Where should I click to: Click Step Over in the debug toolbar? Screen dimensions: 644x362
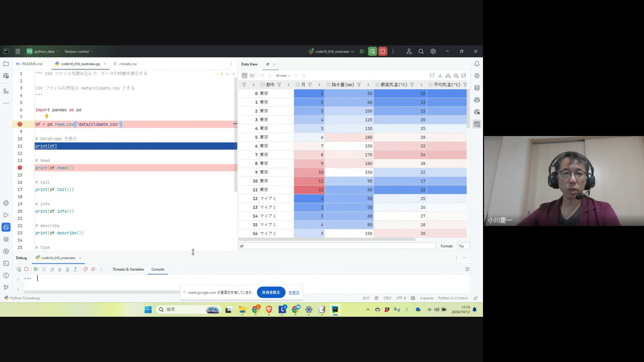pos(52,269)
